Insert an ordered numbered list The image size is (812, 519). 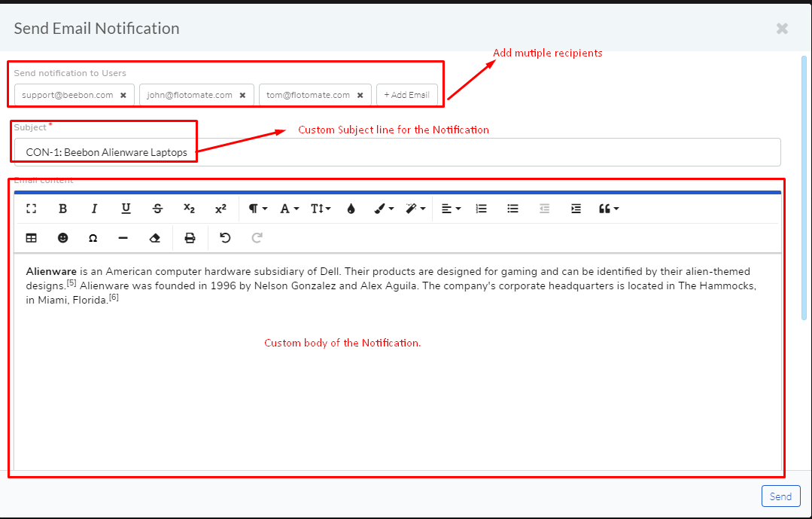[481, 209]
